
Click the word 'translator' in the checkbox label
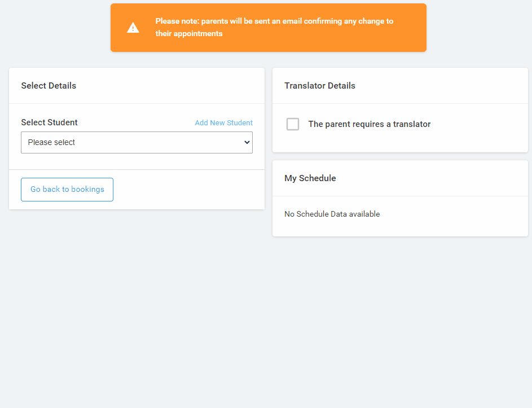click(411, 124)
